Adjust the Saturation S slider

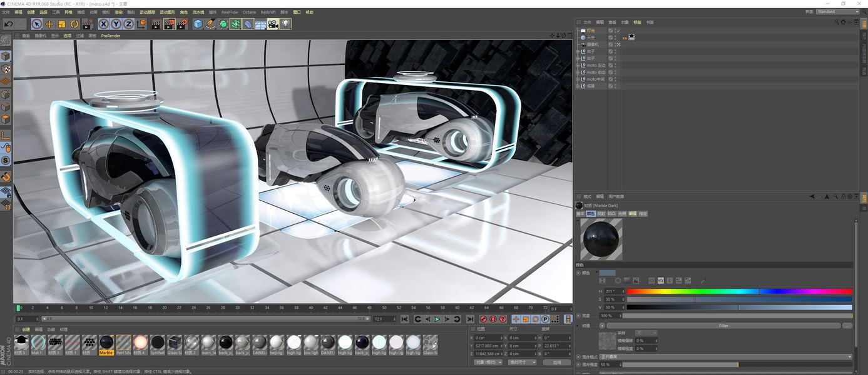740,299
